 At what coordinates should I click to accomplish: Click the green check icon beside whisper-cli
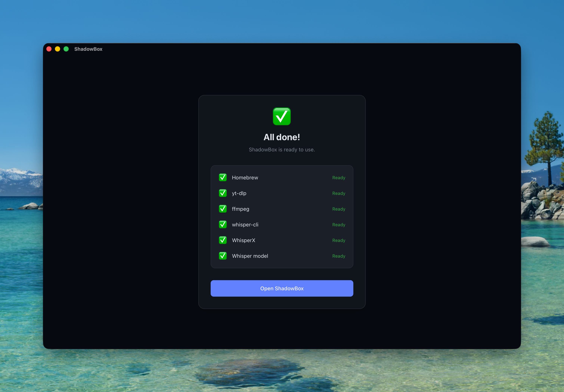(x=223, y=225)
